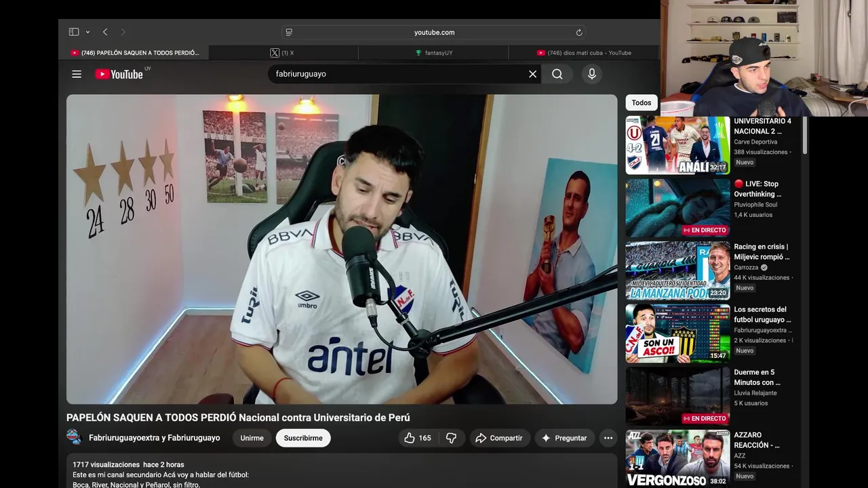This screenshot has width=868, height=488.
Task: Open the Carve Deportiva channel name
Action: tap(755, 142)
